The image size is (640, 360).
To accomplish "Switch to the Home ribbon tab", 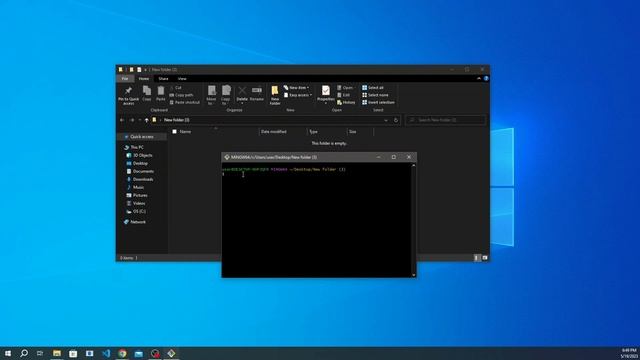I will tap(144, 78).
